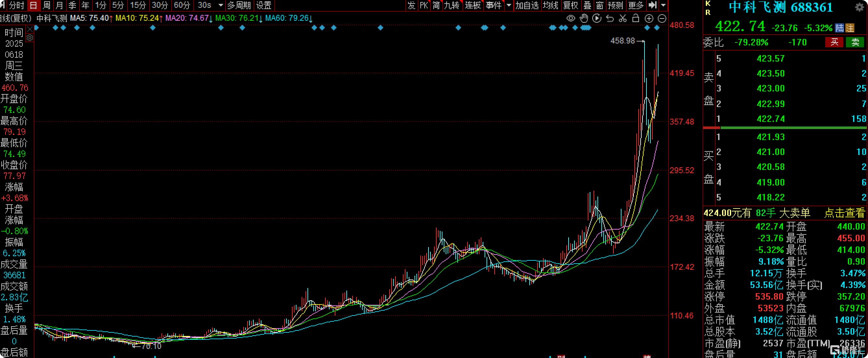Toggle the eye visibility icon above chart
Viewport: 868px width, 358px height.
tap(571, 18)
